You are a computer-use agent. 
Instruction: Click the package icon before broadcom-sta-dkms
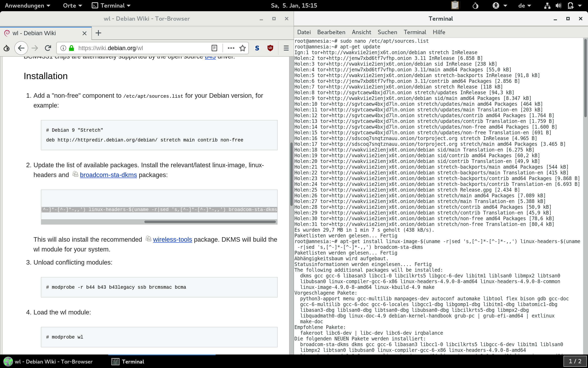click(75, 174)
